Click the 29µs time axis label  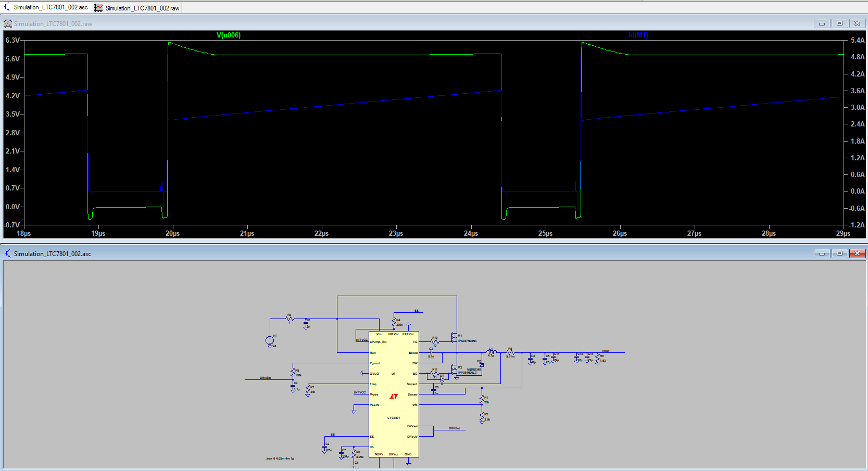tap(843, 233)
